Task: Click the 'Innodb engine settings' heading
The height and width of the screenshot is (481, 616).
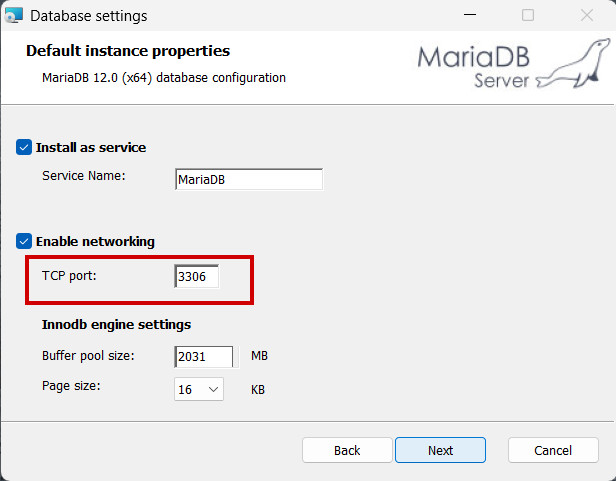Action: tap(116, 325)
